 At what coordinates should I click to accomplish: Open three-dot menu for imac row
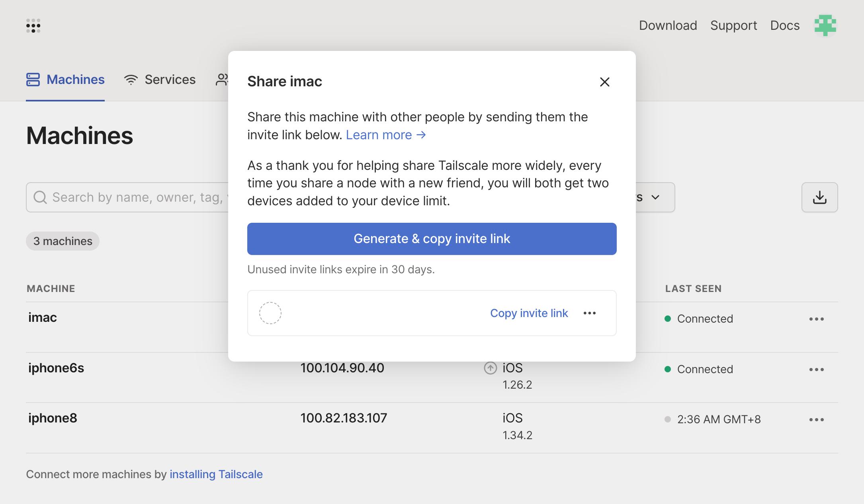pyautogui.click(x=816, y=319)
